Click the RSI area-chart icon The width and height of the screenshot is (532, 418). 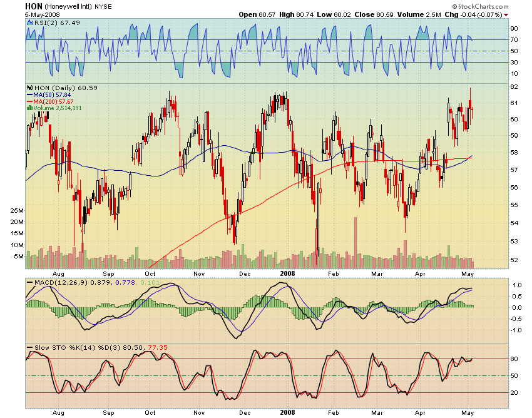[30, 23]
